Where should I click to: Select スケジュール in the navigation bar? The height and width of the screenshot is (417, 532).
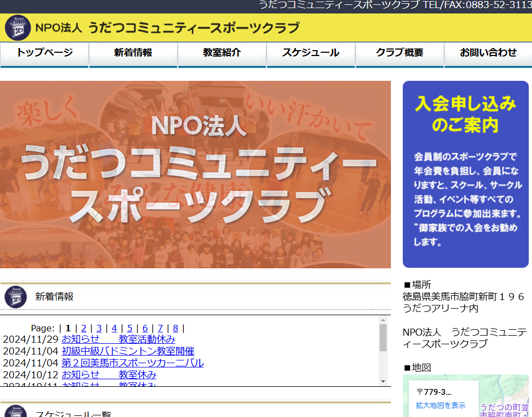click(x=311, y=54)
